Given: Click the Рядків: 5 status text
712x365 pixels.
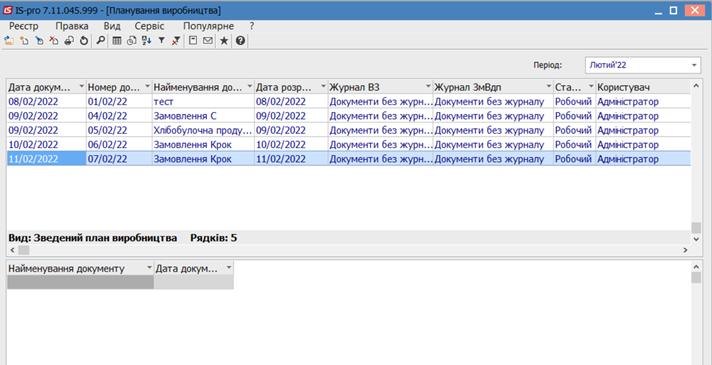Looking at the screenshot, I should [x=213, y=237].
